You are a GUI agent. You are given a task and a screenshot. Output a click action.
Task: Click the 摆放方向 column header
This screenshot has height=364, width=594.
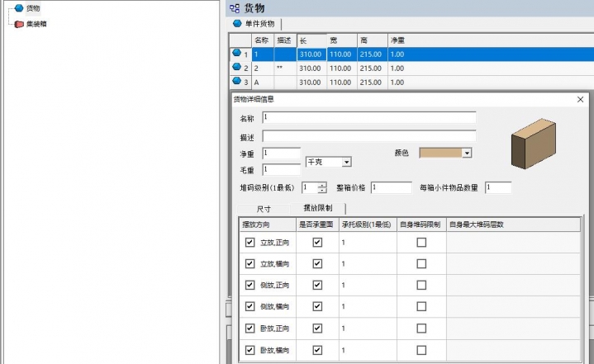(x=268, y=225)
